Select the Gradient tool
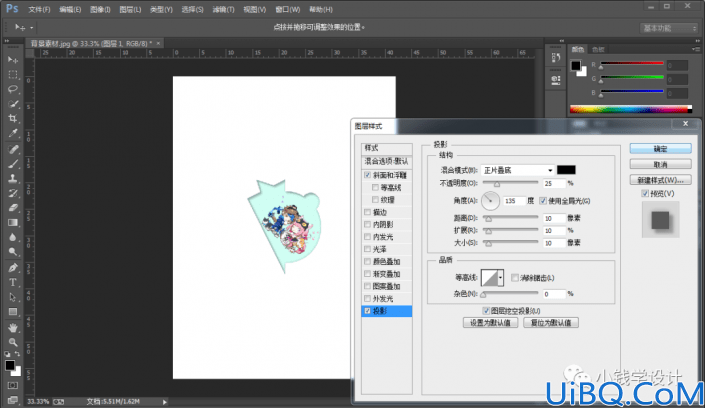The width and height of the screenshot is (705, 408). (13, 223)
